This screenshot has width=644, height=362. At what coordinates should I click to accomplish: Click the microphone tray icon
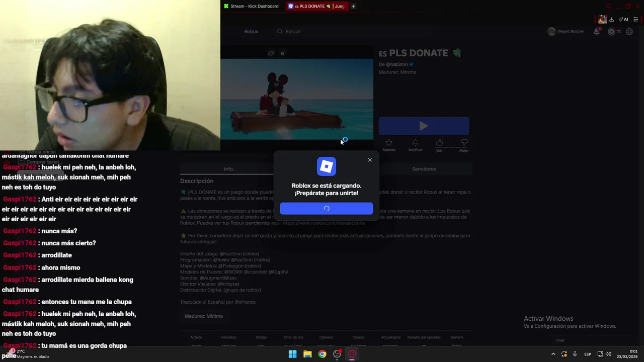click(x=575, y=354)
